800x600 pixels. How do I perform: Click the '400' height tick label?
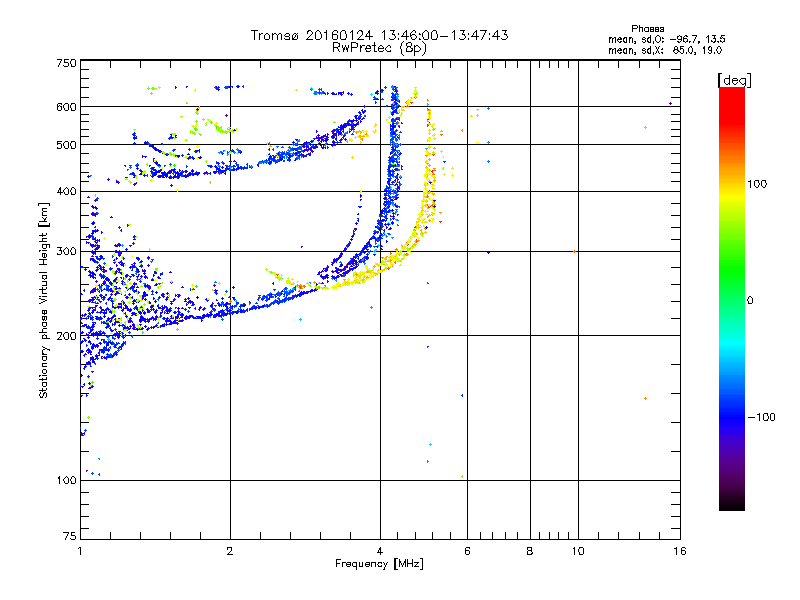click(x=67, y=191)
